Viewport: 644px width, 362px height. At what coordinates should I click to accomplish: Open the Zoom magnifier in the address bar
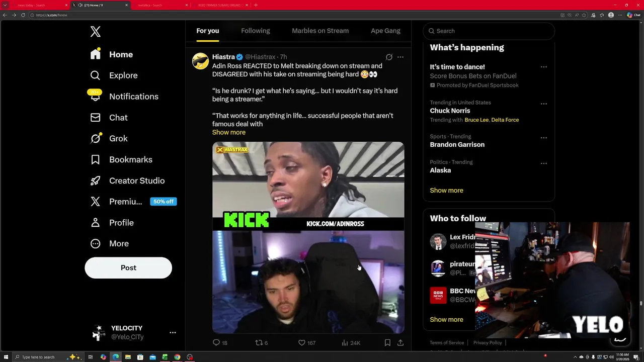pos(570,15)
